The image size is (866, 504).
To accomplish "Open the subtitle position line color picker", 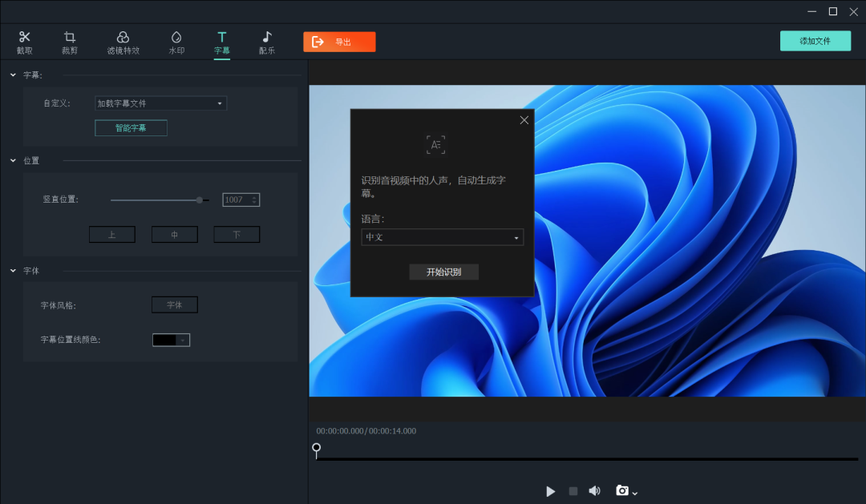I will pyautogui.click(x=172, y=340).
